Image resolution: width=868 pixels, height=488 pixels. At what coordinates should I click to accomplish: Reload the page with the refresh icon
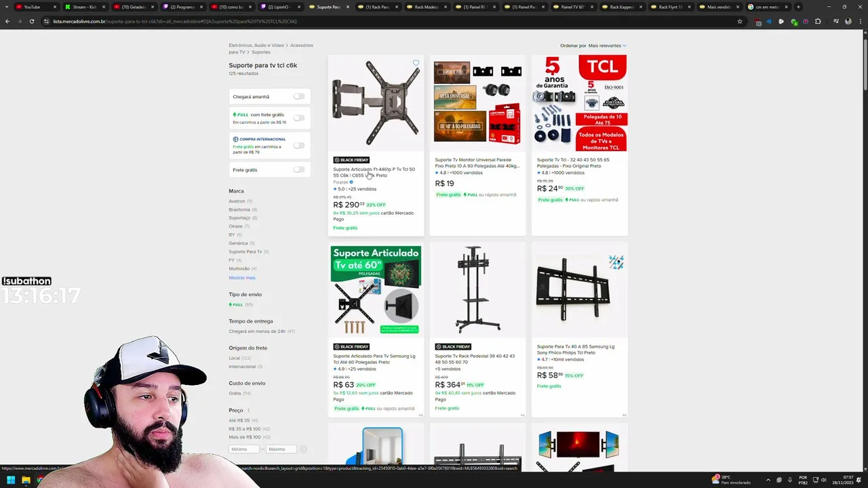click(x=32, y=21)
